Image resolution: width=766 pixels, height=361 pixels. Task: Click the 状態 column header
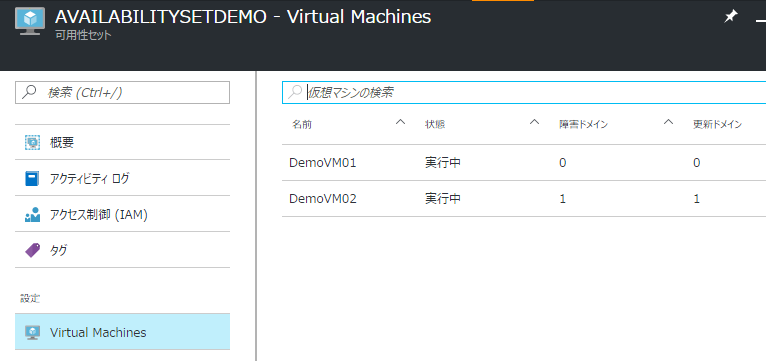point(435,125)
